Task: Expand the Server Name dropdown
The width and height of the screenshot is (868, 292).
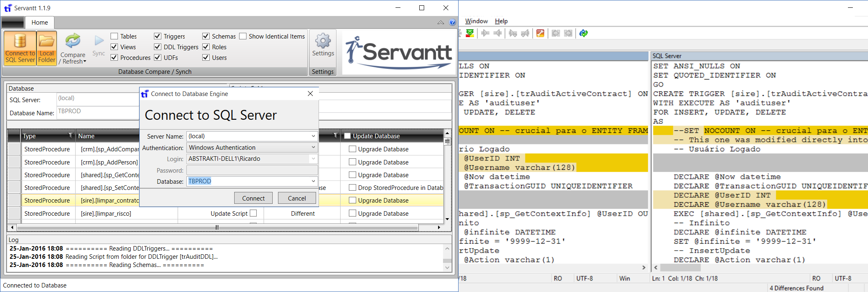Action: point(313,136)
